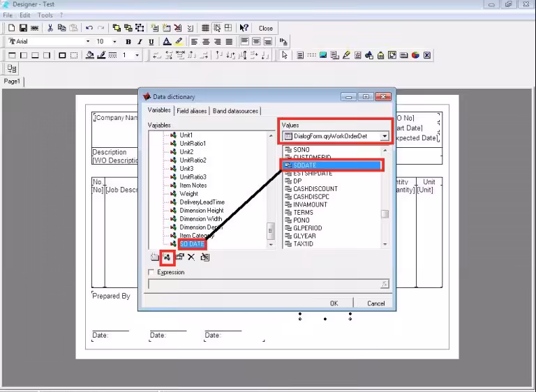
Task: Cancel the Data dictionary dialog
Action: tap(375, 303)
